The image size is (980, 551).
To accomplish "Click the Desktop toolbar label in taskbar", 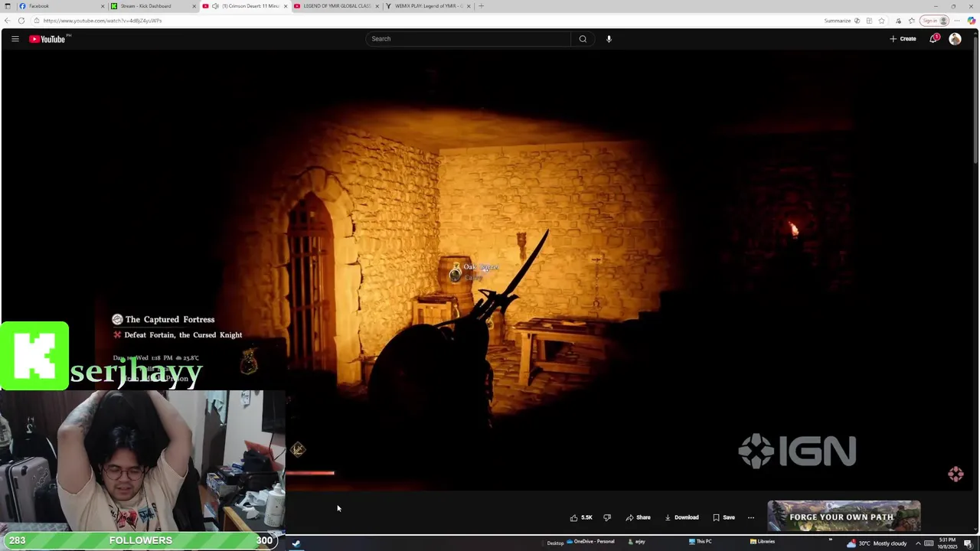I will pyautogui.click(x=555, y=543).
